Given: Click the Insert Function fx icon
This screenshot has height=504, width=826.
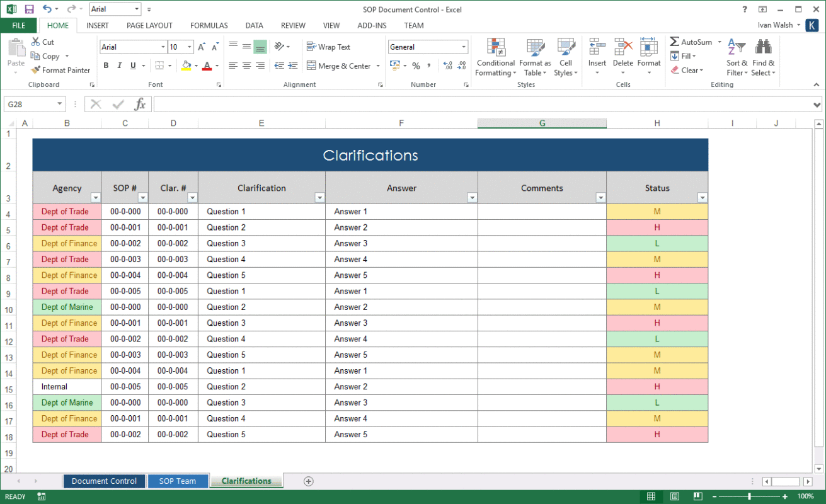Looking at the screenshot, I should (140, 104).
